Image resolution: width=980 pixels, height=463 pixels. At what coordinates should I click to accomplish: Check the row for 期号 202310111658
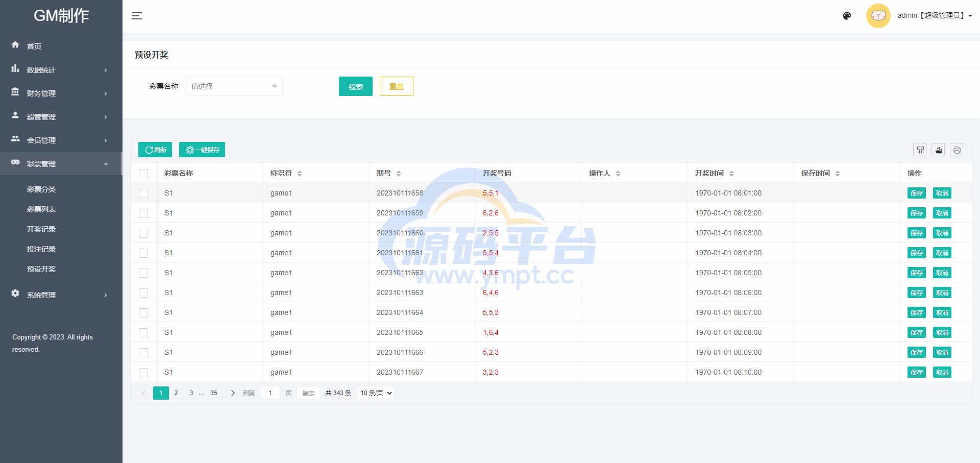(143, 193)
